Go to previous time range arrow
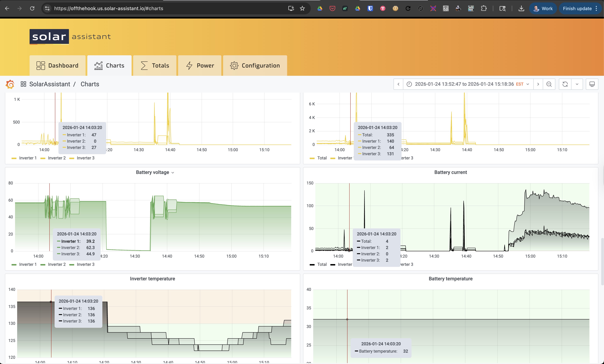604x364 pixels. 398,84
